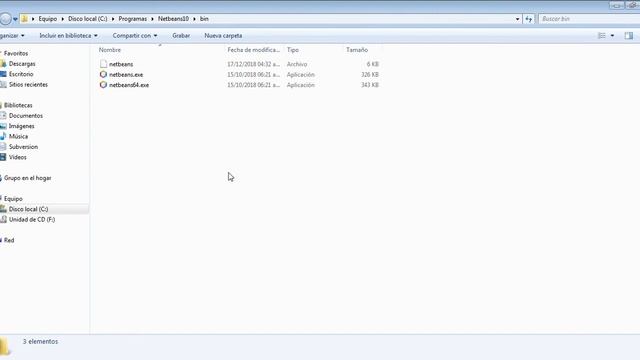Open the netbeans.exe application file
This screenshot has width=640, height=360.
[126, 75]
